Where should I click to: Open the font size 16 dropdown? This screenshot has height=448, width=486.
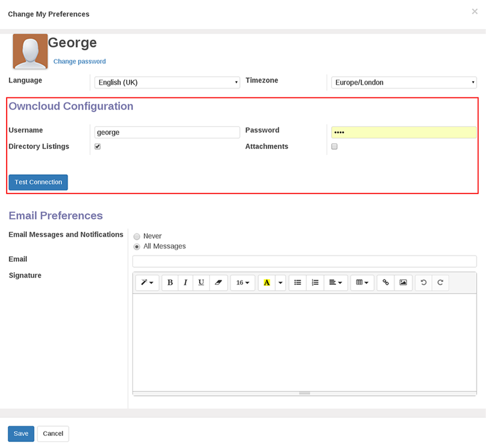point(242,283)
